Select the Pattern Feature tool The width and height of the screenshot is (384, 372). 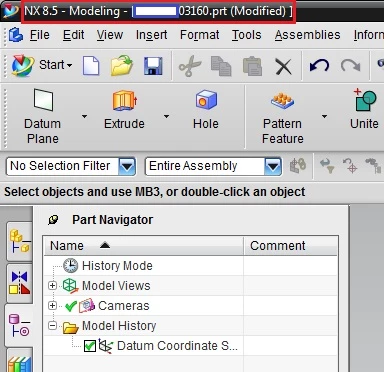tap(282, 117)
